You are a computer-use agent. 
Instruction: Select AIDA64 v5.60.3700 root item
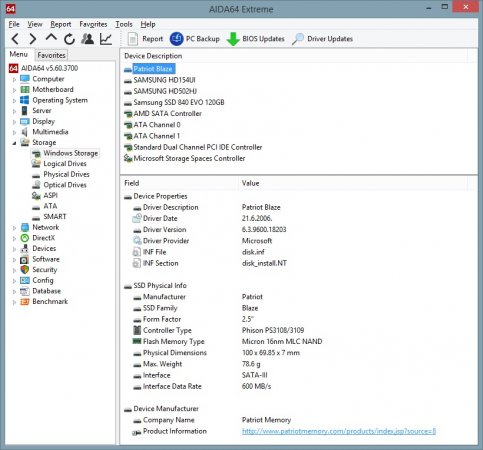43,68
